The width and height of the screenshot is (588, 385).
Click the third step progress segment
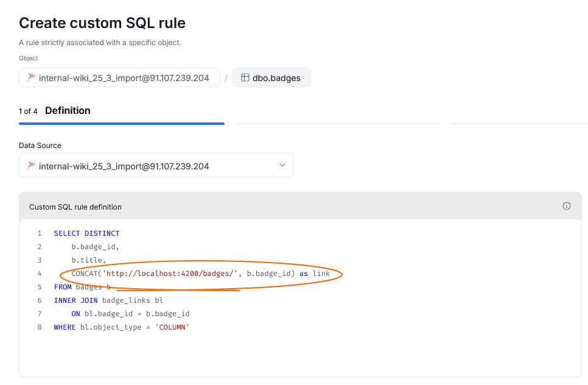pyautogui.click(x=517, y=124)
